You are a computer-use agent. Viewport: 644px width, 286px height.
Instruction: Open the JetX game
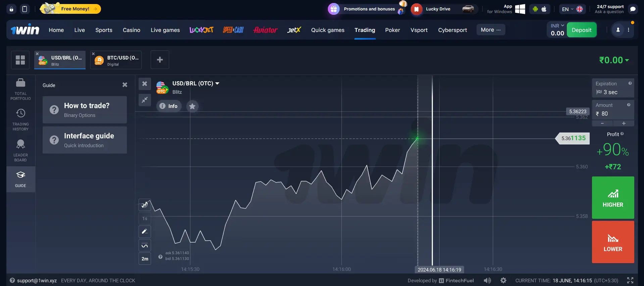pos(294,30)
